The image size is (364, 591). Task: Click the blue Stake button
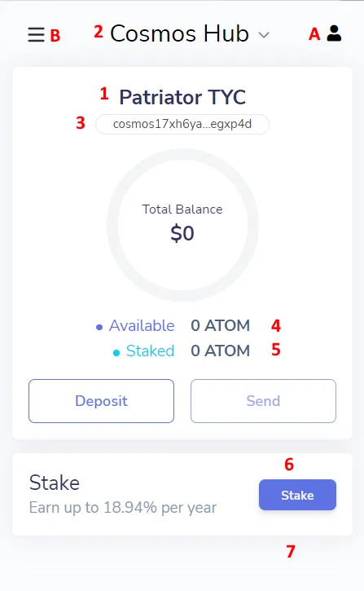tap(297, 495)
